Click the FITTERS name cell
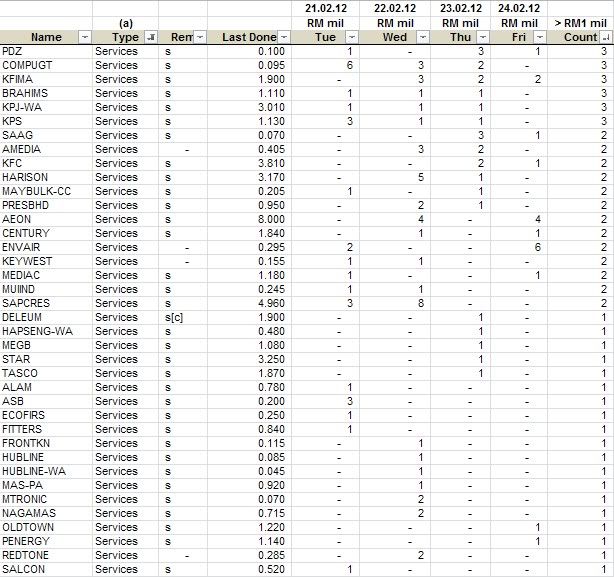The image size is (614, 577). [x=46, y=429]
